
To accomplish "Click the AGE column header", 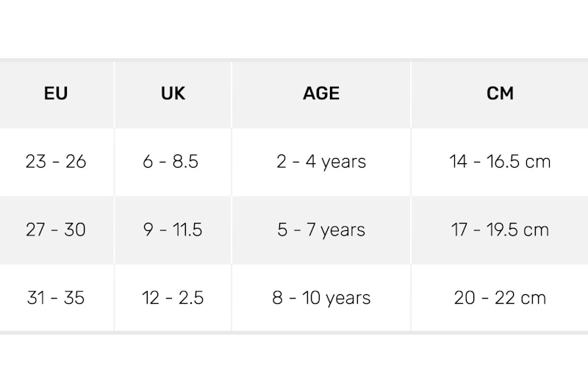I will click(321, 93).
